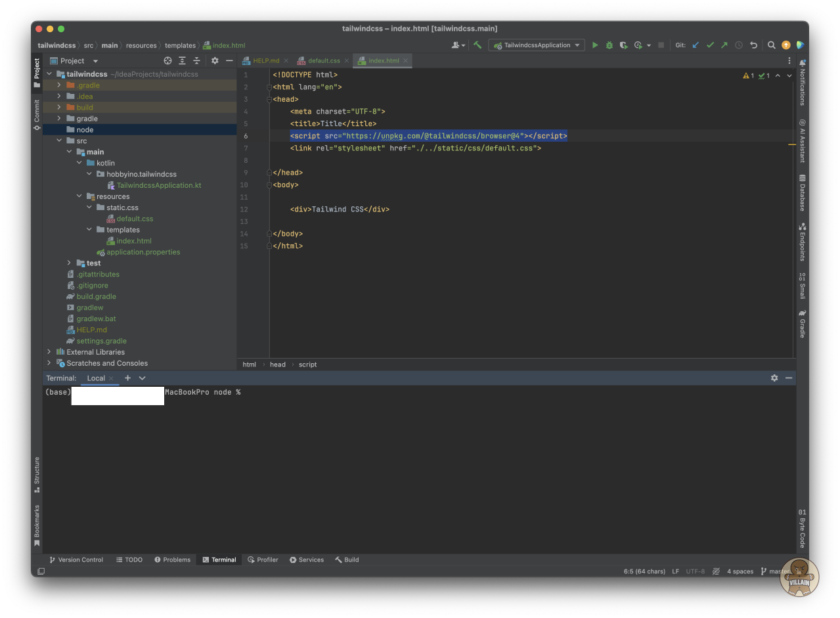Open terminal settings gear icon

[774, 378]
